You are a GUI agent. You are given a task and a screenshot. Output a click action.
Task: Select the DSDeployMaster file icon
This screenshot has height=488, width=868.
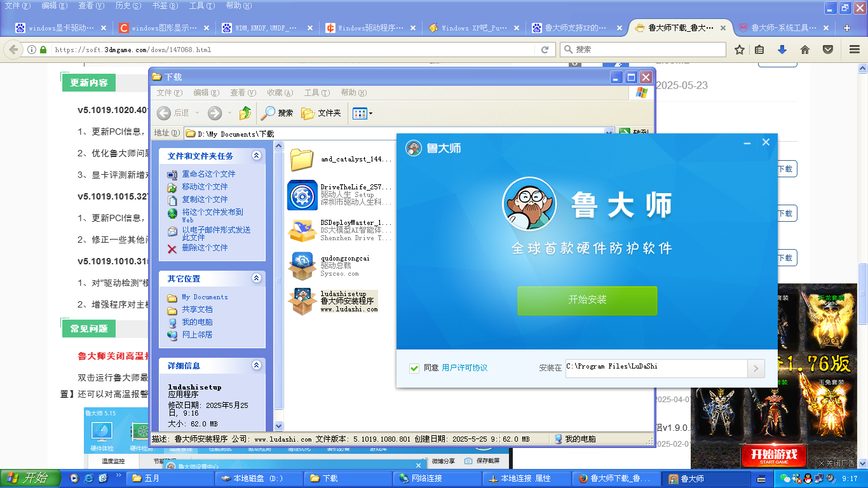[x=302, y=231]
